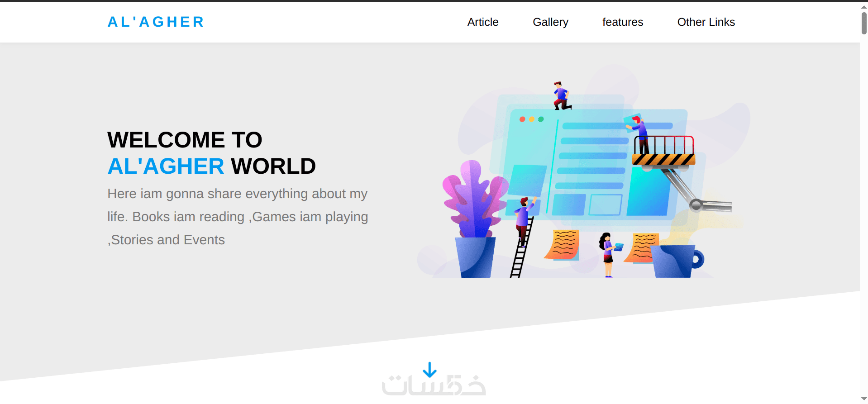Select Other Links in the navigation

706,22
